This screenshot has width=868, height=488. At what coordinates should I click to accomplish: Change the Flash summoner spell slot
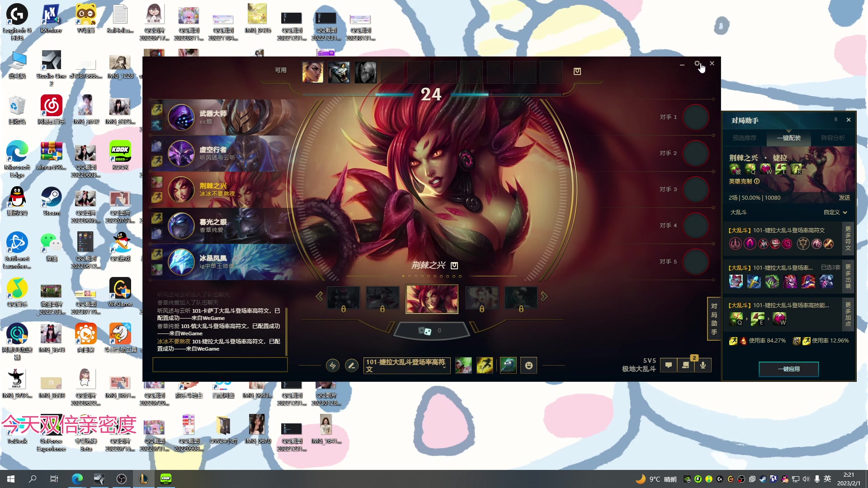(x=485, y=366)
